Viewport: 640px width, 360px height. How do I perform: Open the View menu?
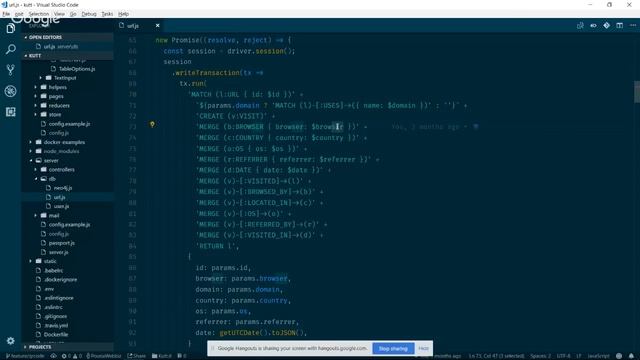[x=59, y=14]
